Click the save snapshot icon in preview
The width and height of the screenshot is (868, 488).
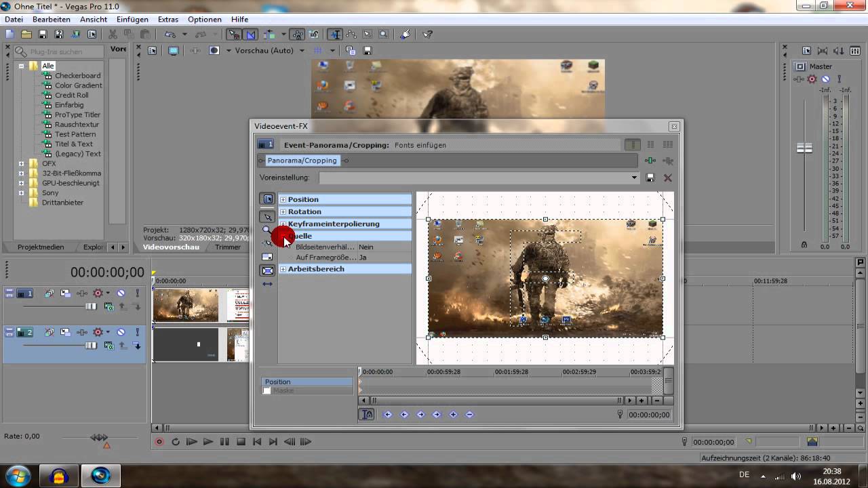click(368, 50)
